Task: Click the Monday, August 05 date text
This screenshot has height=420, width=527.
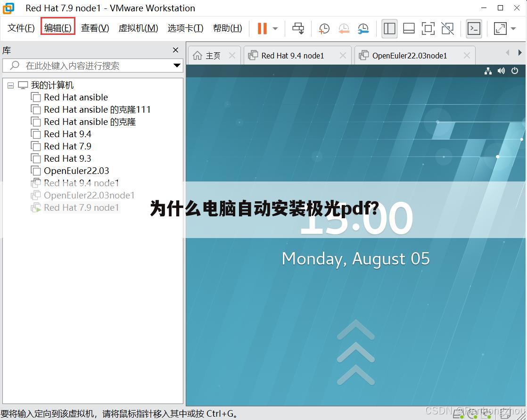Action: [355, 259]
